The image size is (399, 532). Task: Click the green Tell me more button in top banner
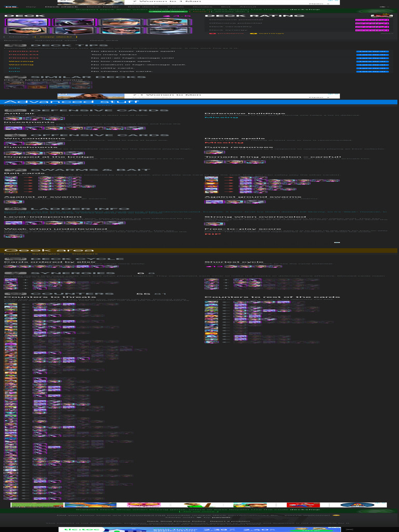pyautogui.click(x=168, y=11)
